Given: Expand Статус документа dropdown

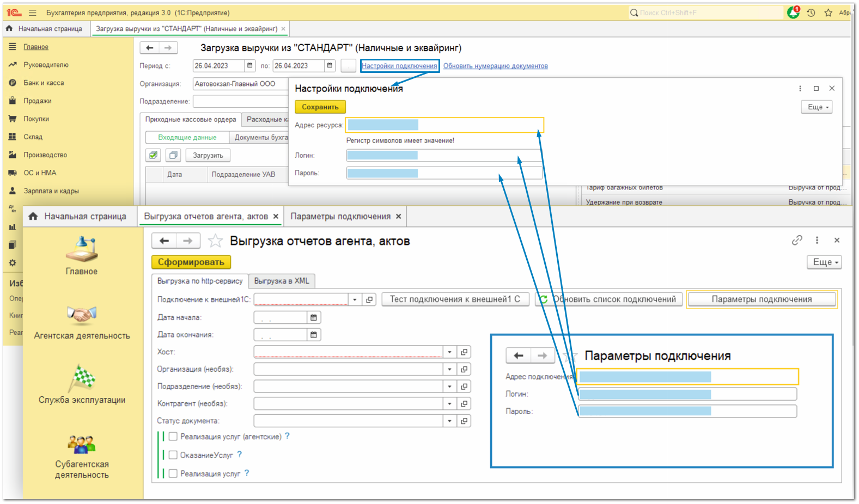Looking at the screenshot, I should [x=449, y=421].
